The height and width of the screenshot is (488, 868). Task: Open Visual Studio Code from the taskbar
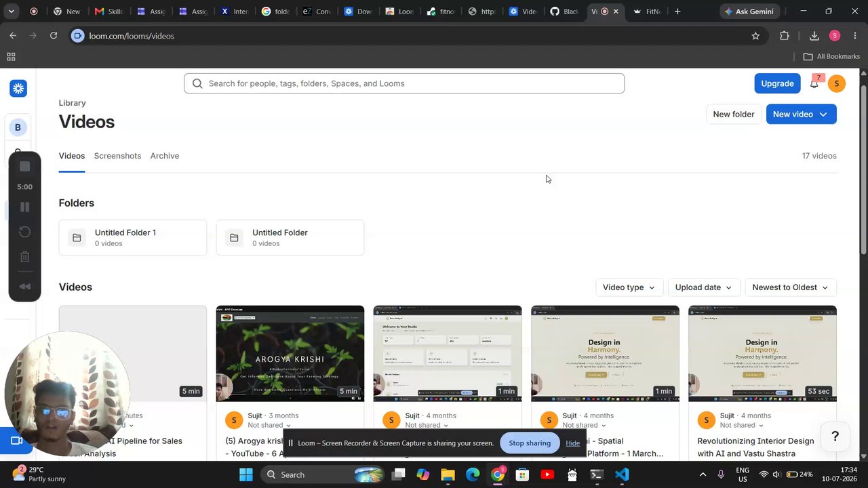click(622, 474)
